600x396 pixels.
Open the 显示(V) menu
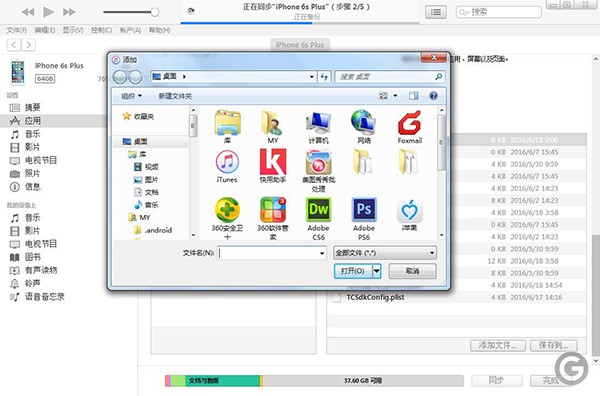click(73, 30)
